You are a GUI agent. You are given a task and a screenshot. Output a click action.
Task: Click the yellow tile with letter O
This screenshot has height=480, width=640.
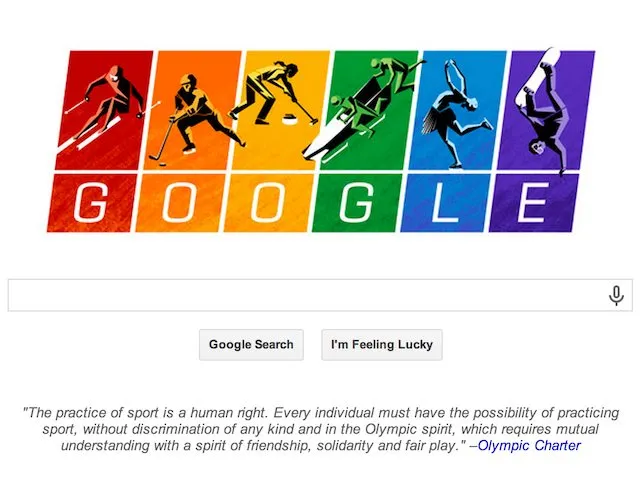click(268, 202)
